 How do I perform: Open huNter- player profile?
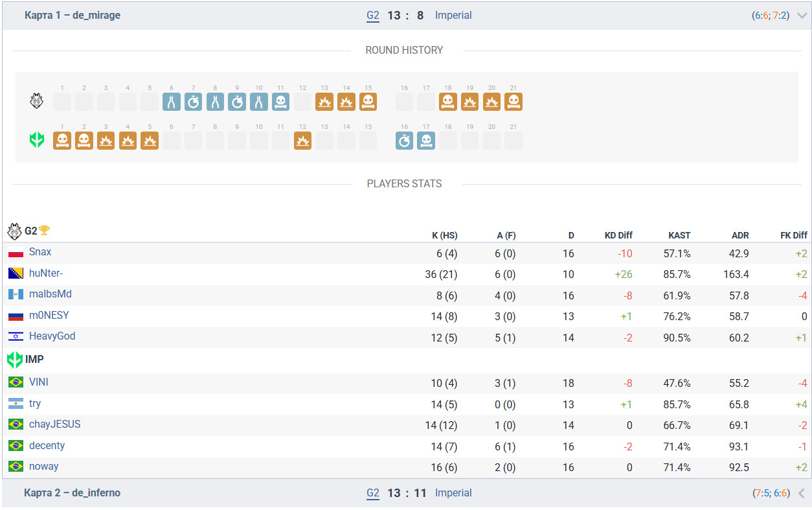point(46,273)
